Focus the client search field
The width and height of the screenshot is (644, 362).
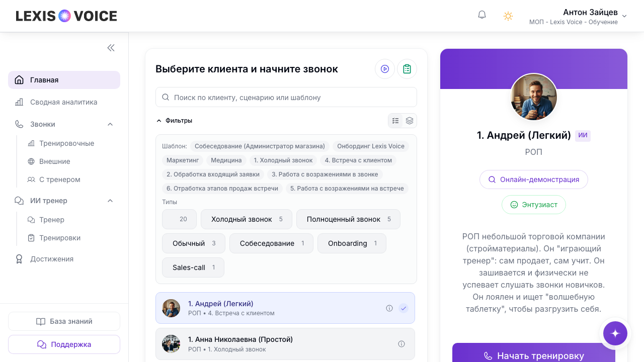click(286, 97)
